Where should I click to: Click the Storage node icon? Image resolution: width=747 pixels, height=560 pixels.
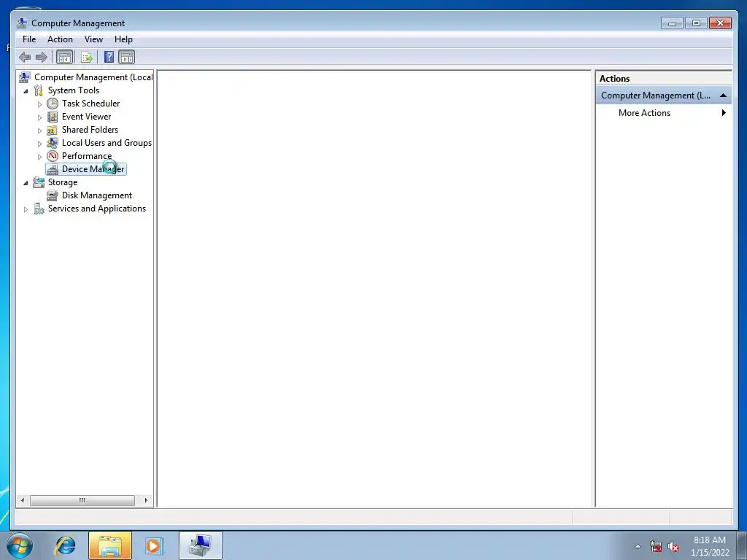point(39,182)
